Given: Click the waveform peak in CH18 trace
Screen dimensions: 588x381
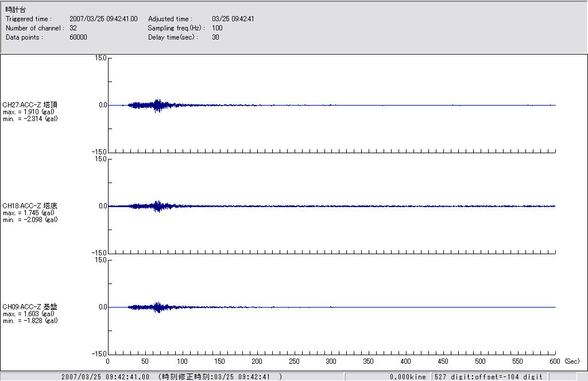Looking at the screenshot, I should coord(157,206).
